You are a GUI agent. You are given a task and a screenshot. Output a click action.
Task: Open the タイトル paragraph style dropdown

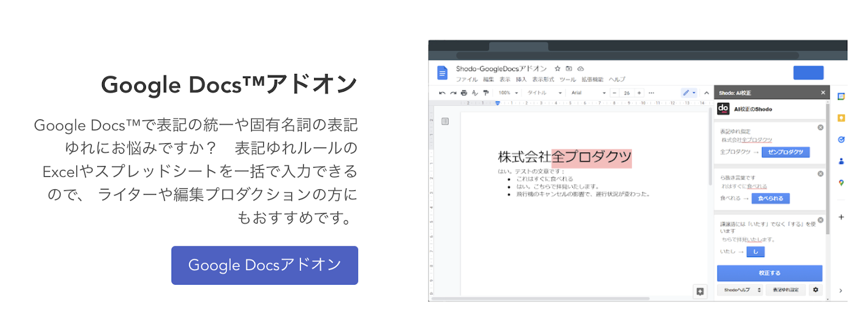tap(545, 93)
